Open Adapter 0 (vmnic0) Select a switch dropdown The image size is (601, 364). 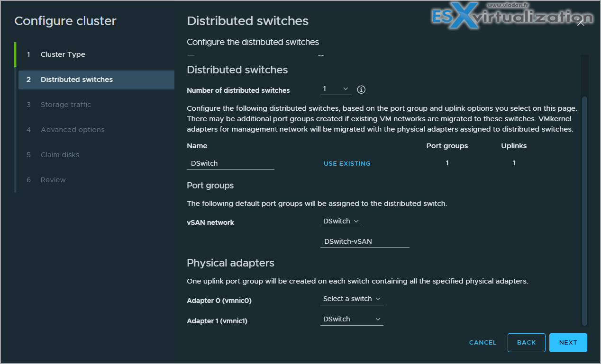coord(352,299)
